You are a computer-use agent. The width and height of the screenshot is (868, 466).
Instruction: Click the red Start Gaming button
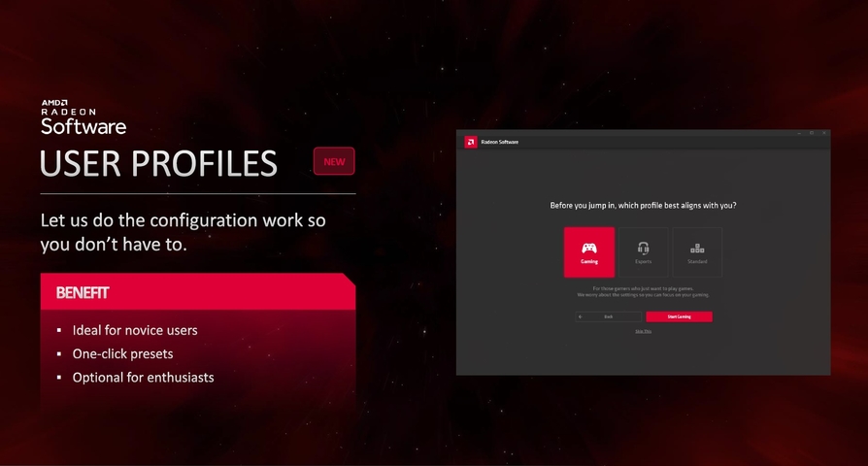click(x=680, y=316)
